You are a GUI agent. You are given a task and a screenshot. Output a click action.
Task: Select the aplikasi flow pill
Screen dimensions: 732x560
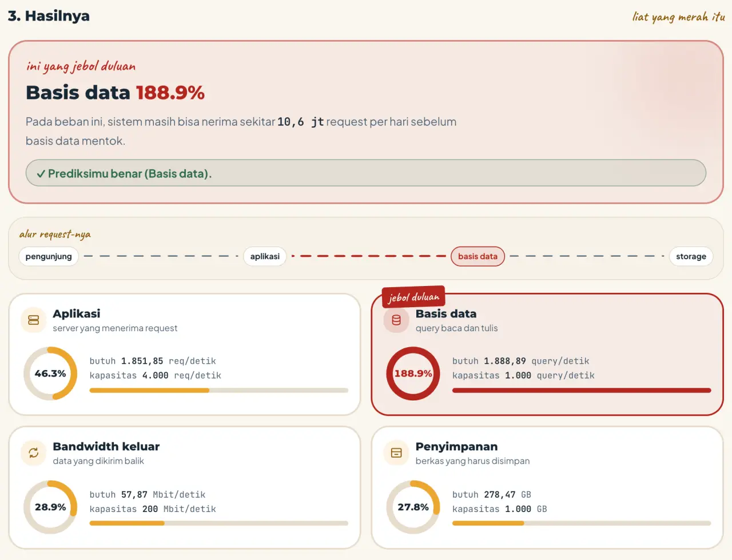265,256
